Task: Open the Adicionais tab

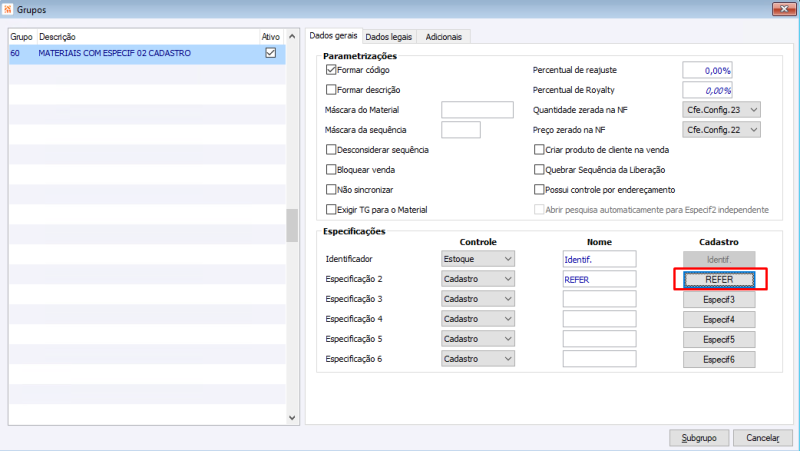Action: tap(443, 37)
